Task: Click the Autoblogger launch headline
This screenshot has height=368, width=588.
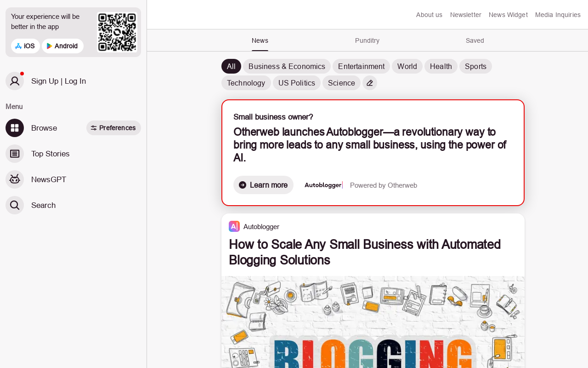Action: point(370,145)
